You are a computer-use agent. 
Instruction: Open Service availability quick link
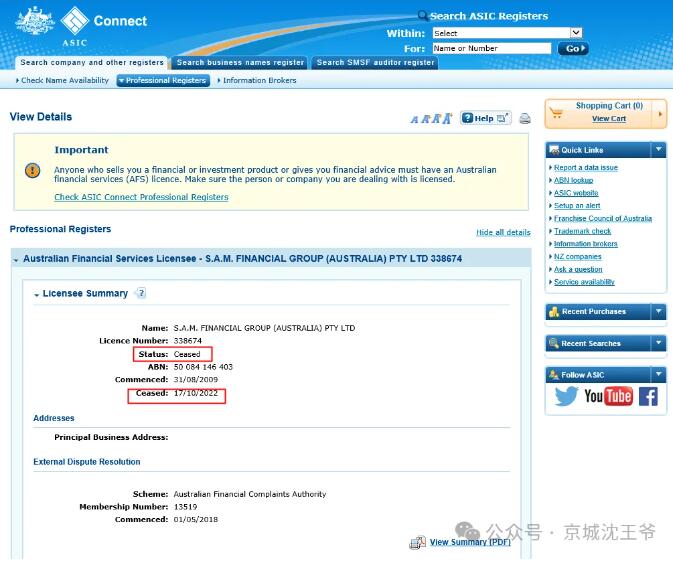[x=584, y=282]
